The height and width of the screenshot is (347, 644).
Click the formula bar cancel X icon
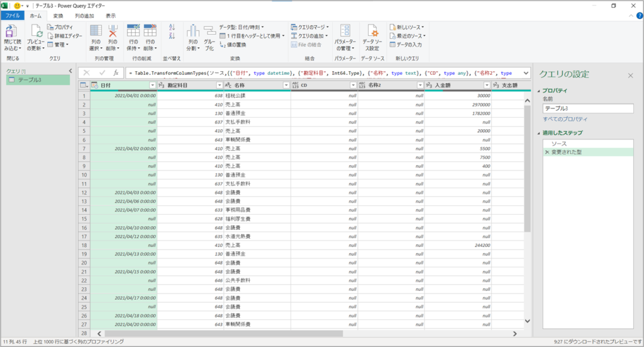(x=86, y=73)
